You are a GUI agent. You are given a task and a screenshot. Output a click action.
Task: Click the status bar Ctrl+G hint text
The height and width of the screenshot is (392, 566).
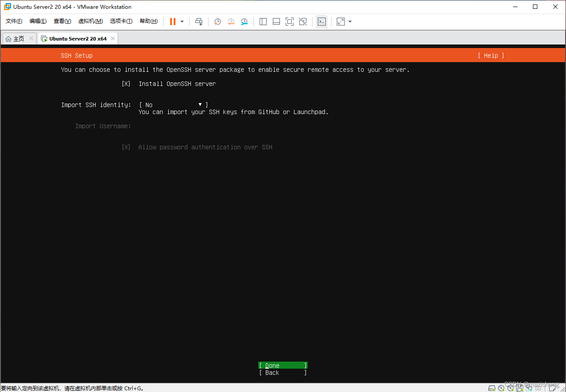click(72, 388)
